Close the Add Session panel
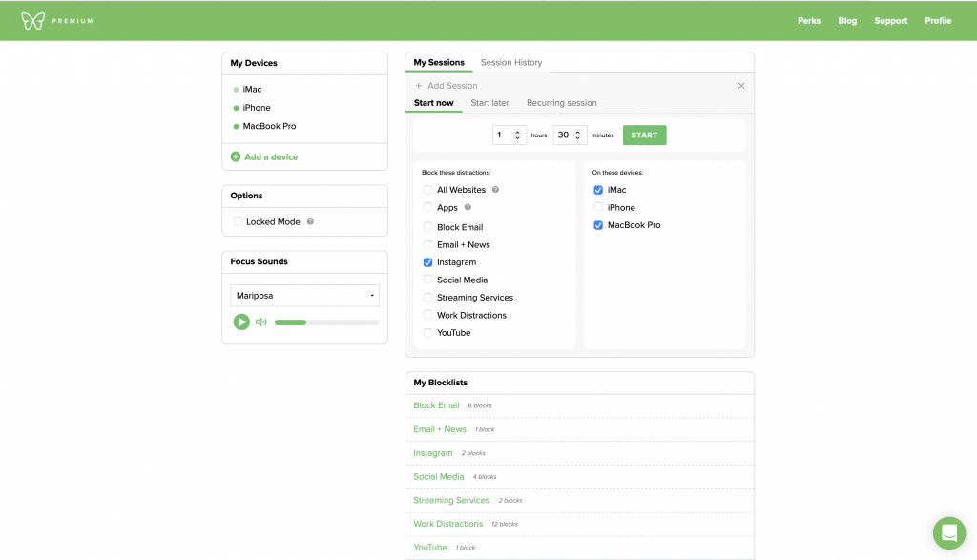977x560 pixels. click(741, 86)
